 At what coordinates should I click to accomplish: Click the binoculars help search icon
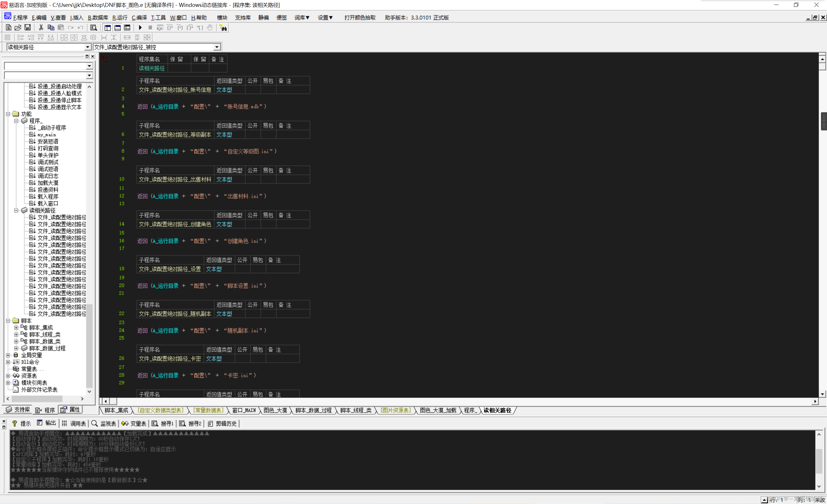(223, 28)
